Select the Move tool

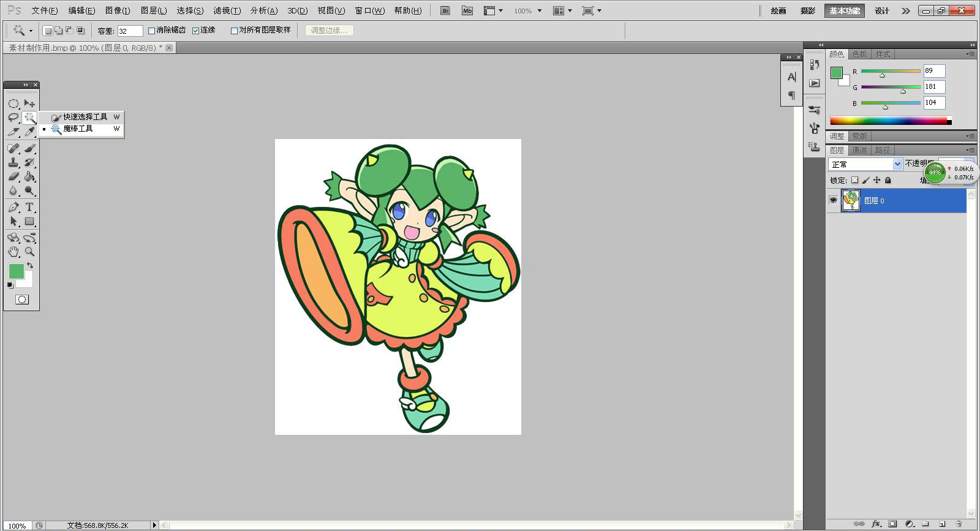29,104
